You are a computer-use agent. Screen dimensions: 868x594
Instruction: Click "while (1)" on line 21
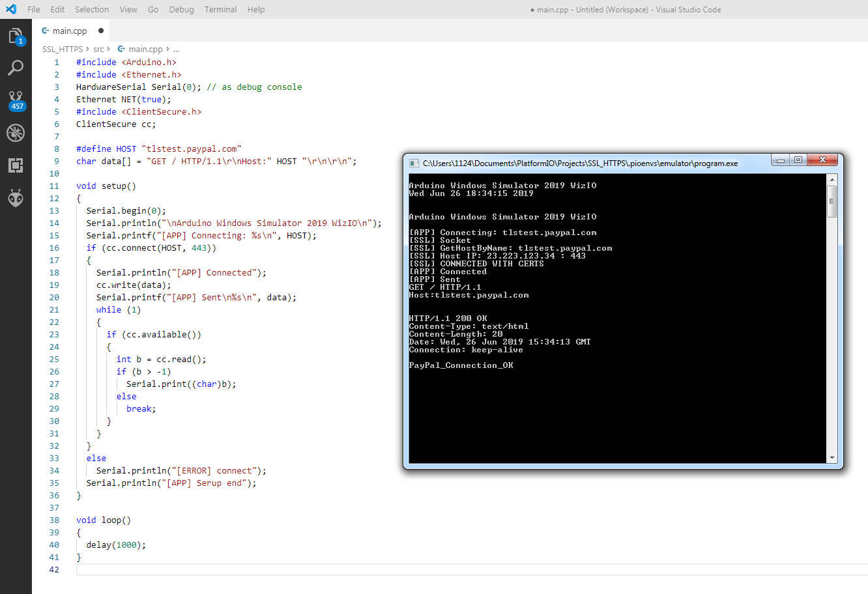pyautogui.click(x=119, y=309)
